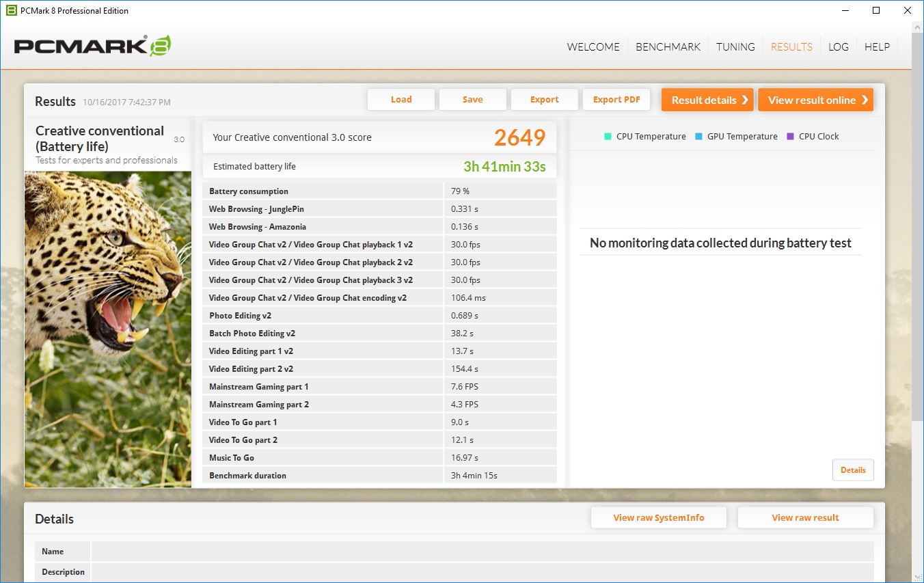Open the LOG tab
The width and height of the screenshot is (924, 583).
(x=838, y=47)
